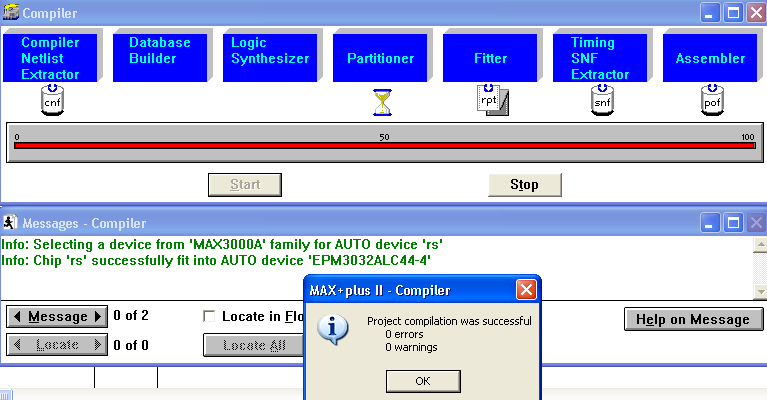The height and width of the screenshot is (400, 767).
Task: Select the Partitioner module box
Action: 380,58
